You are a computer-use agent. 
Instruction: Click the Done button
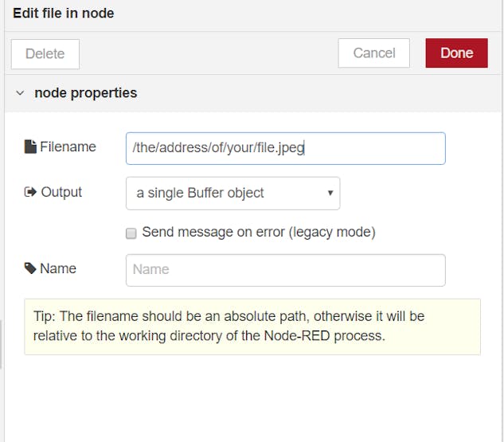[456, 53]
